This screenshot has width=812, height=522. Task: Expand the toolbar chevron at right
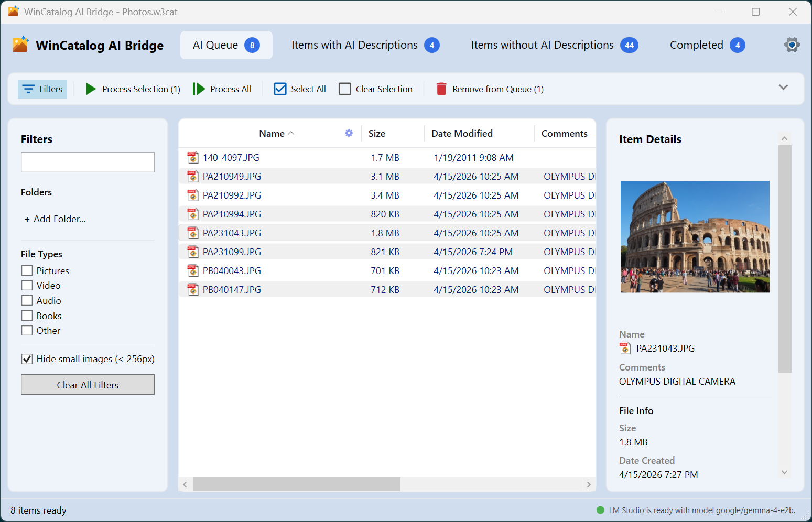(783, 88)
